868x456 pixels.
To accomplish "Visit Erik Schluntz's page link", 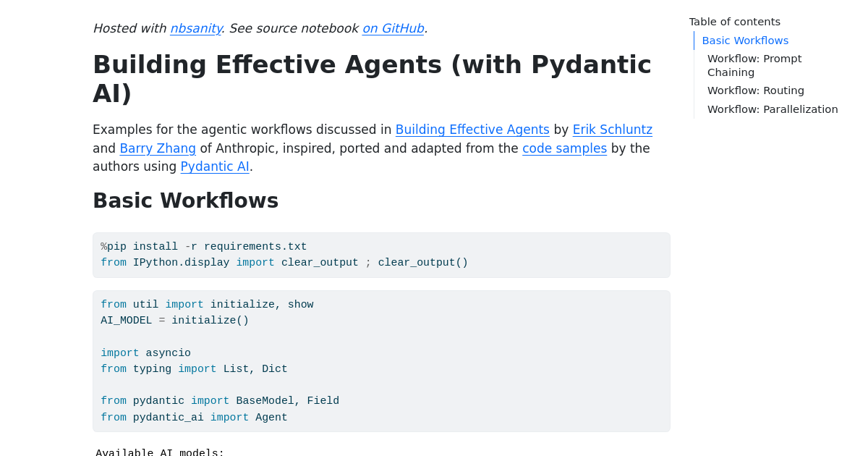I will (612, 130).
